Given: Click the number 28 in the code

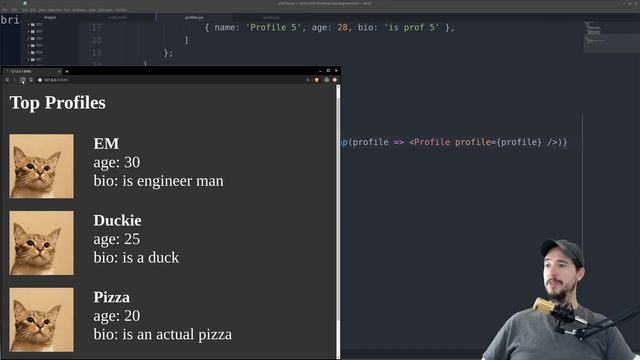Looking at the screenshot, I should (x=342, y=27).
